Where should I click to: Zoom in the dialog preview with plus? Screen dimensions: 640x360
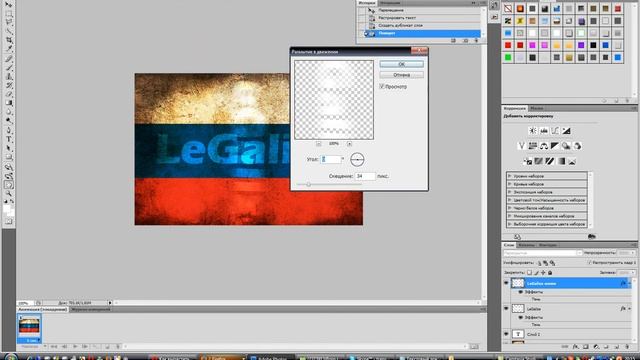[349, 144]
